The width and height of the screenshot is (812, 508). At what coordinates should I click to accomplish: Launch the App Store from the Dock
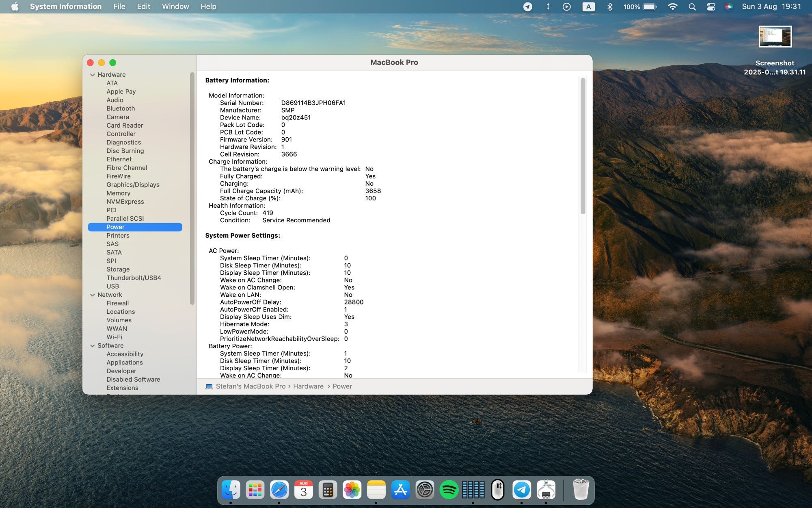(400, 490)
